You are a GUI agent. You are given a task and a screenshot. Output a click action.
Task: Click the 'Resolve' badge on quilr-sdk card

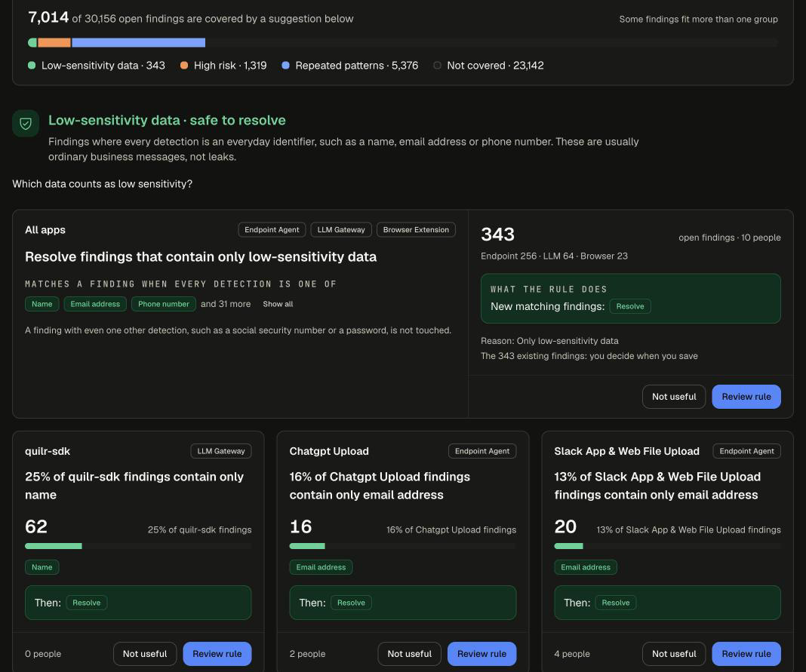pos(86,603)
